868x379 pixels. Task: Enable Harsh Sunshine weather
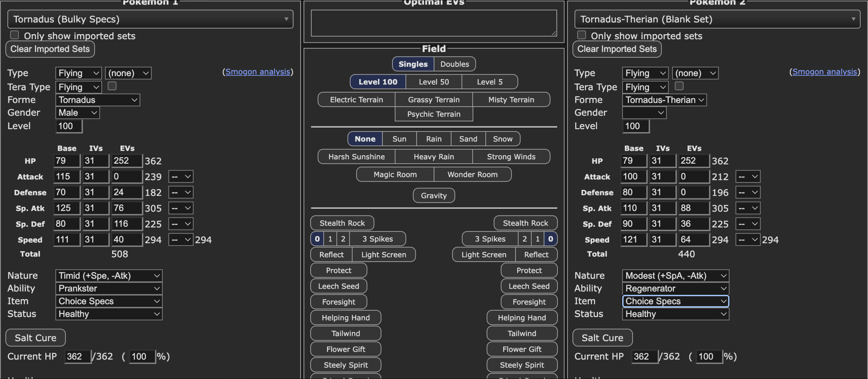(356, 157)
